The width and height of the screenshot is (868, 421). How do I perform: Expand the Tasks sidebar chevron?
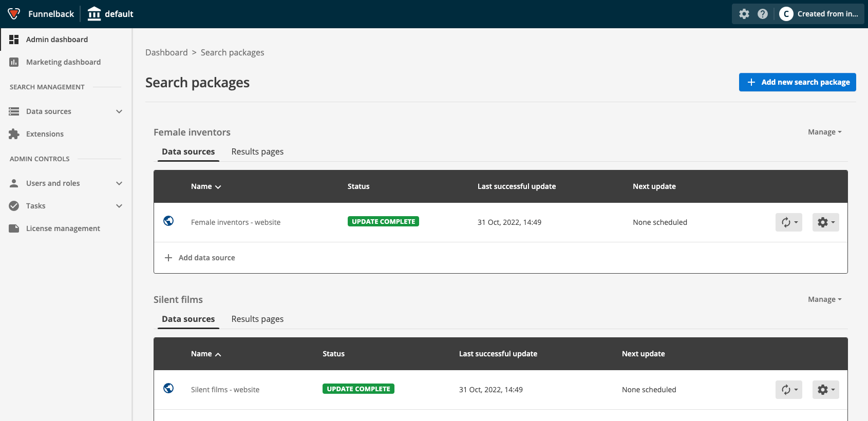(x=119, y=206)
